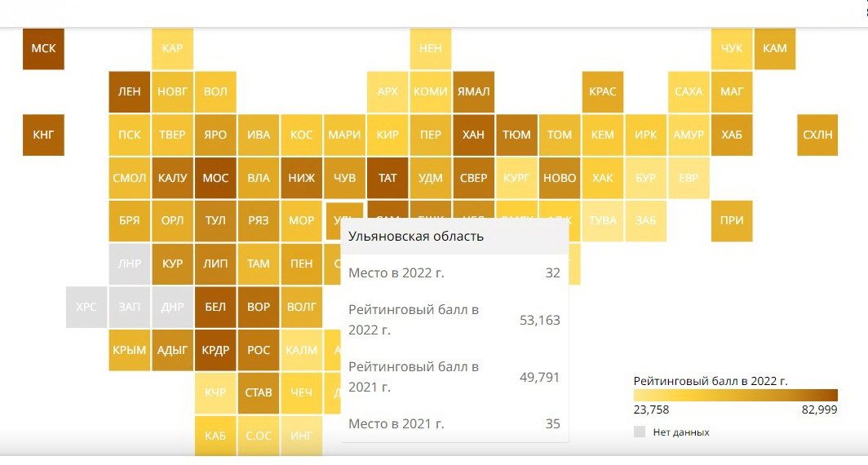Click the grey 'Нет данных' legend swatch
The width and height of the screenshot is (868, 465).
click(640, 432)
